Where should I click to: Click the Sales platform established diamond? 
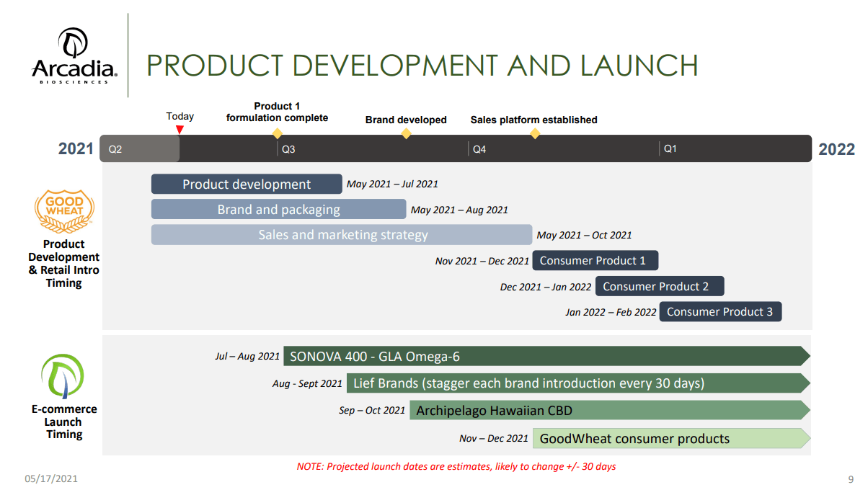[534, 133]
